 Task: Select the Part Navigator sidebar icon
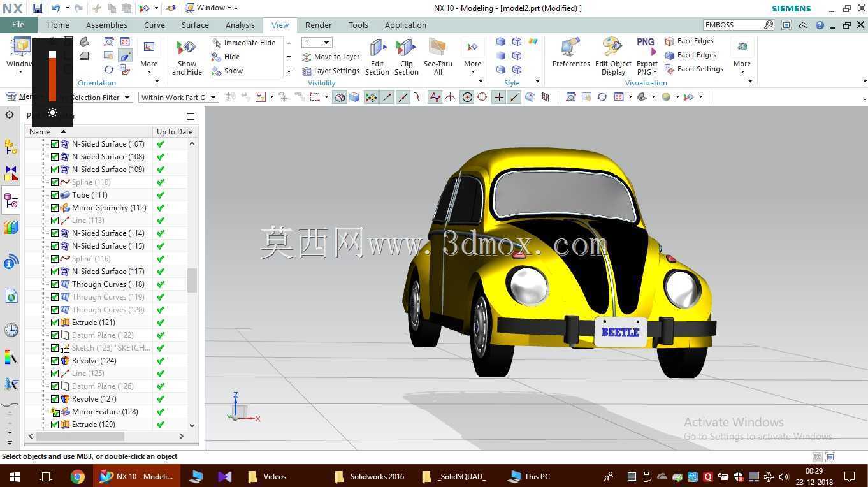point(11,201)
